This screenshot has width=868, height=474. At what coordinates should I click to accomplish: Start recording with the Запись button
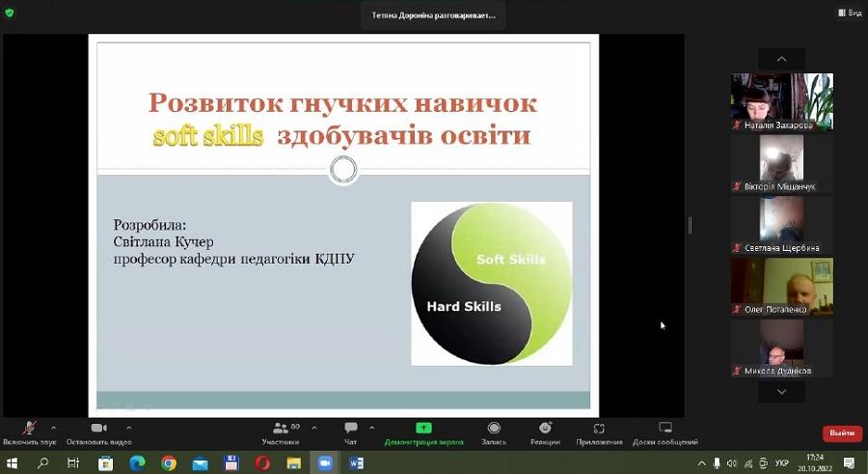tap(494, 431)
